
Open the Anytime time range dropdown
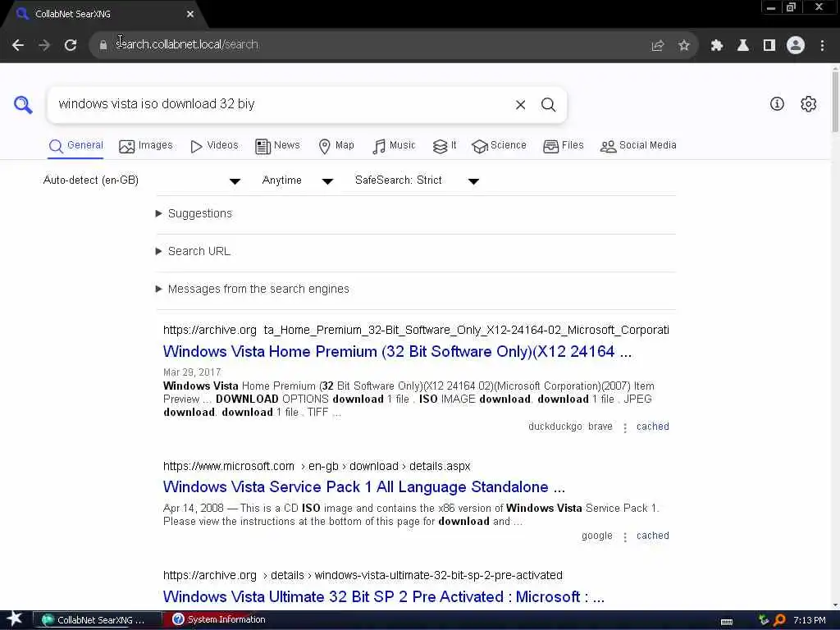[x=297, y=180]
